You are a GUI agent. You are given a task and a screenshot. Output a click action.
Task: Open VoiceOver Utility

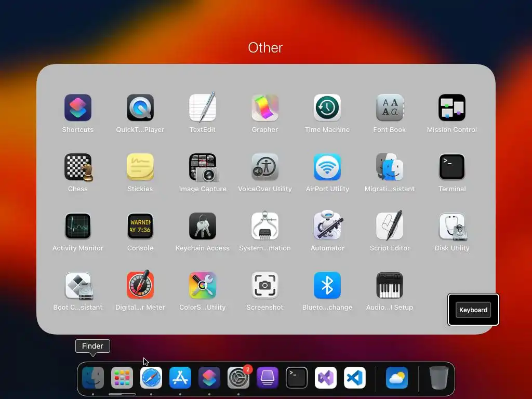265,167
